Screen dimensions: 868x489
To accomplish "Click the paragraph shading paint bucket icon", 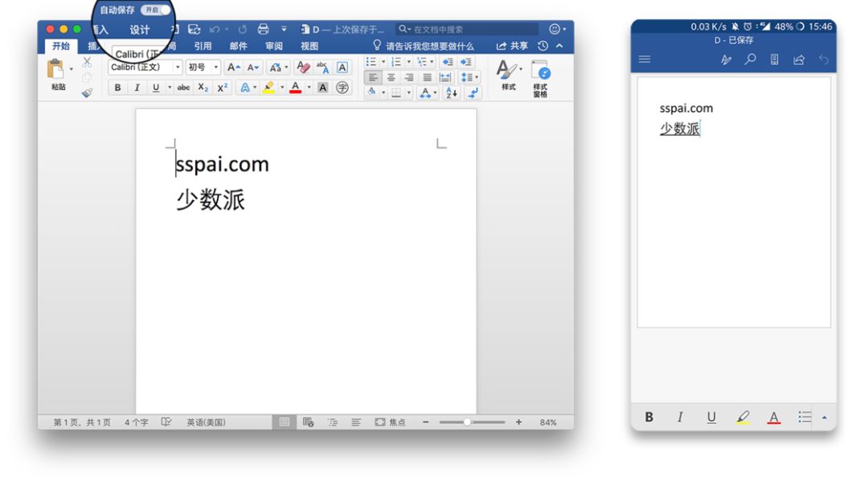I will 372,92.
